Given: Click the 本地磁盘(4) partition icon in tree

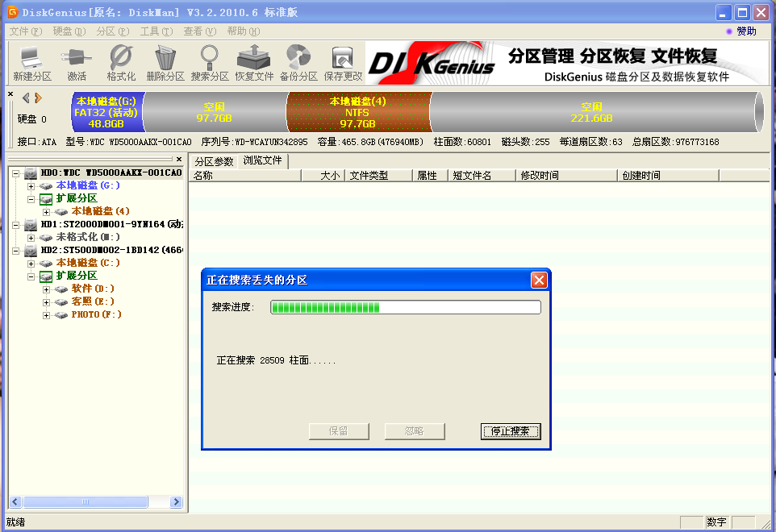Looking at the screenshot, I should click(61, 212).
